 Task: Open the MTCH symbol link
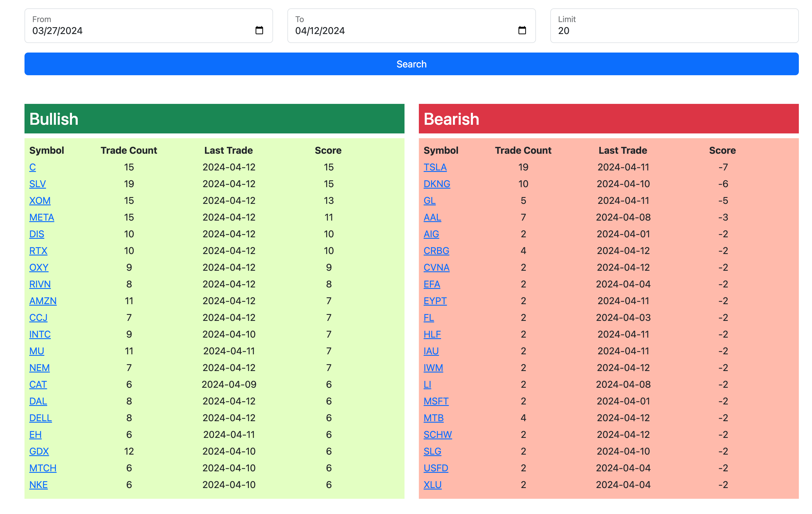pyautogui.click(x=43, y=468)
